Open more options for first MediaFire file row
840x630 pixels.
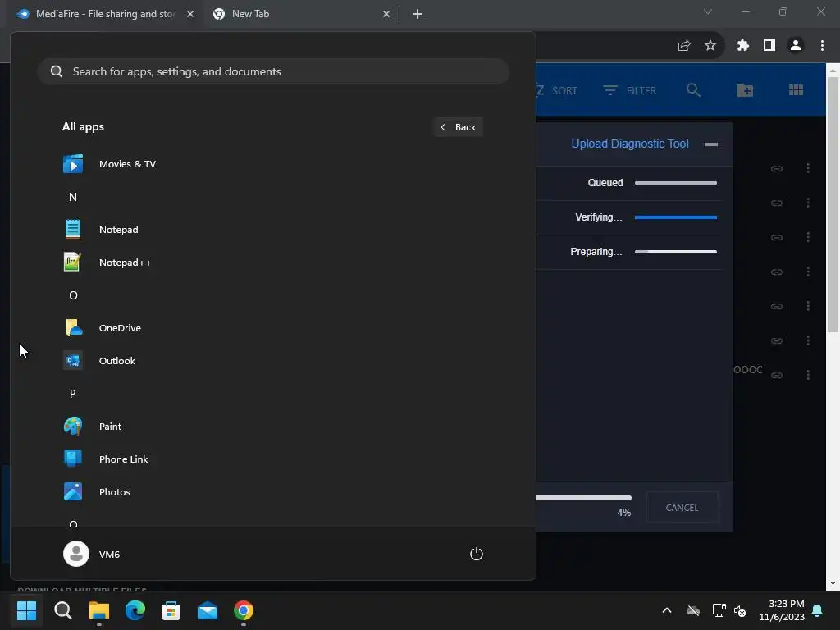(x=808, y=168)
